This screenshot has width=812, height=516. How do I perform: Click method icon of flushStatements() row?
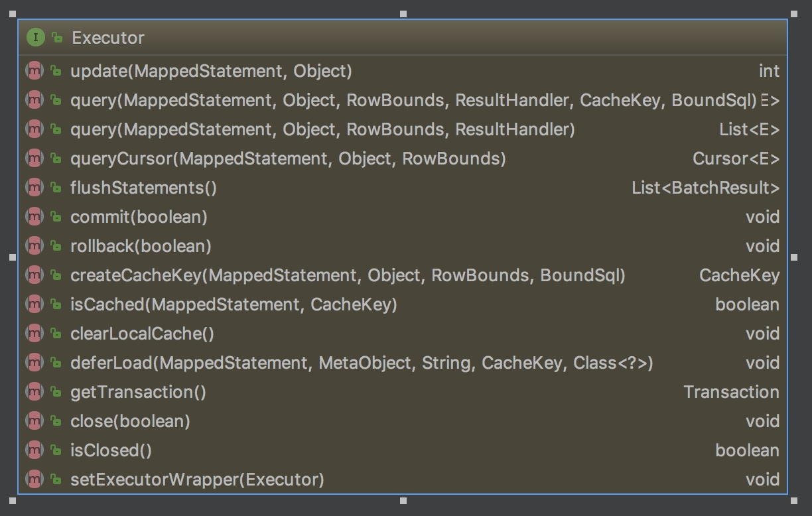click(x=34, y=188)
